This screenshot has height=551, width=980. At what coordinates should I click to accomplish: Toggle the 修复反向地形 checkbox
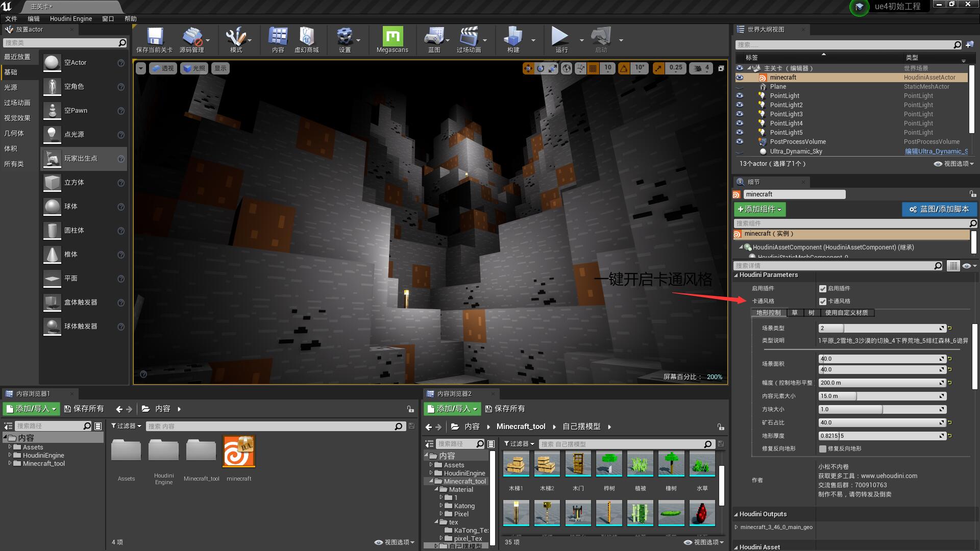(822, 449)
